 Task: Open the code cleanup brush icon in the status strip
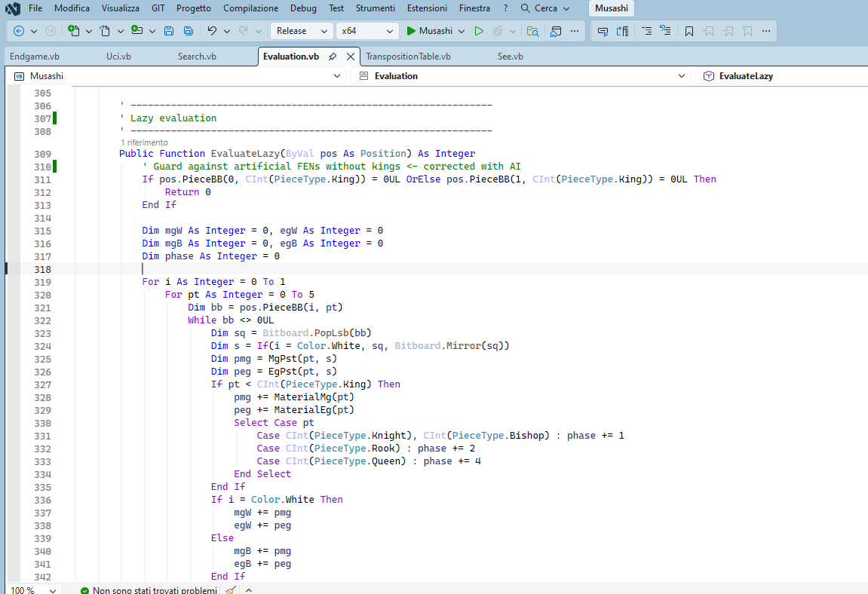(x=232, y=590)
